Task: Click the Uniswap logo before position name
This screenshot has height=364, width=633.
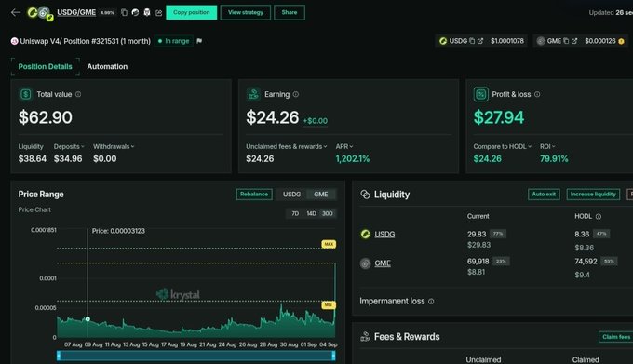Action: (15, 41)
